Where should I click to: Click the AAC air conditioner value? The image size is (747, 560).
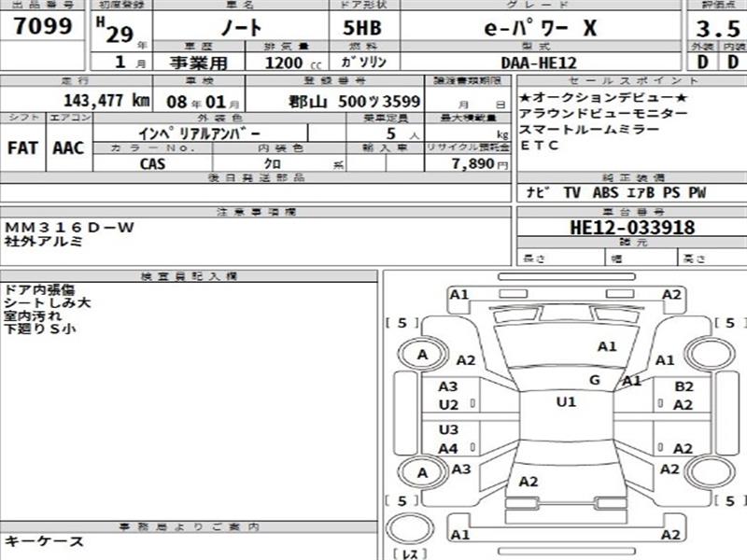(68, 147)
